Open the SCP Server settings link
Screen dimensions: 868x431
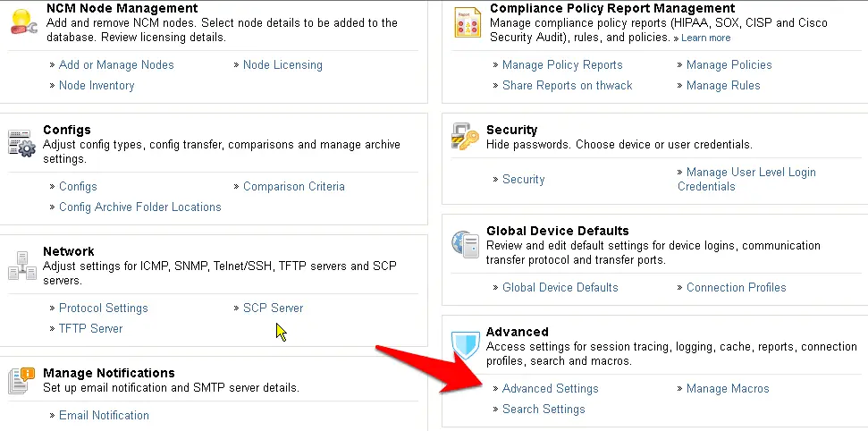tap(273, 308)
